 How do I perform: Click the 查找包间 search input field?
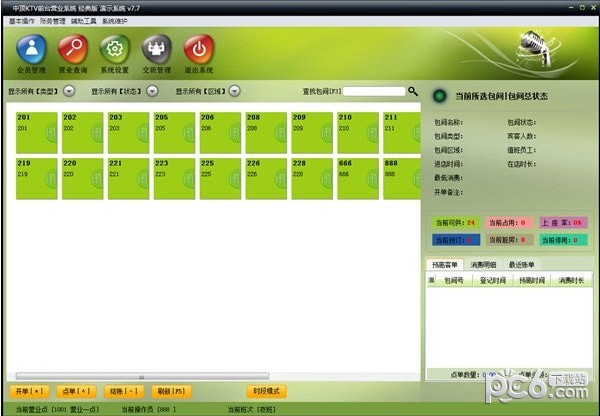374,91
